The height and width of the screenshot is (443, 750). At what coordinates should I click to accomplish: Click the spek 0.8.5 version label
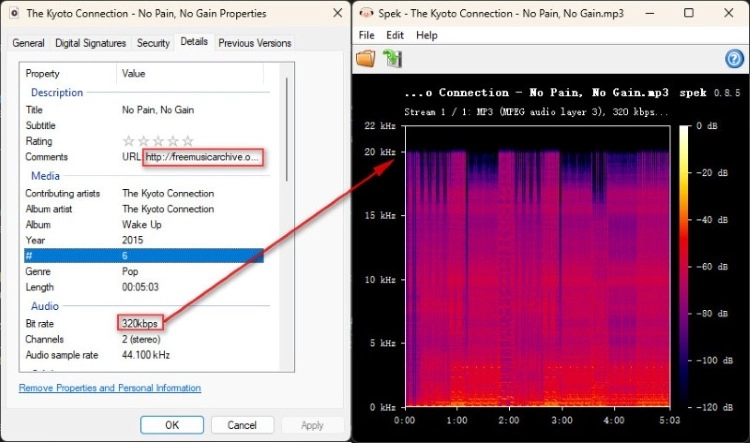pos(709,92)
